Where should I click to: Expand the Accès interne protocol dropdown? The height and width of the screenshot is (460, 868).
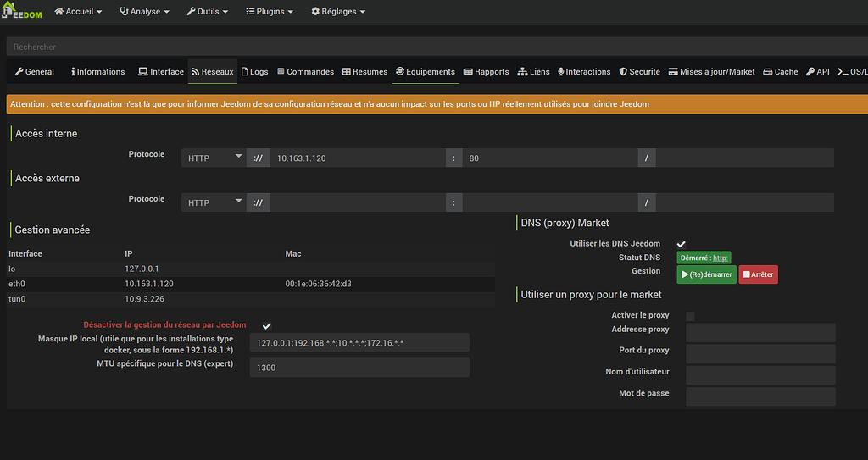coord(214,158)
